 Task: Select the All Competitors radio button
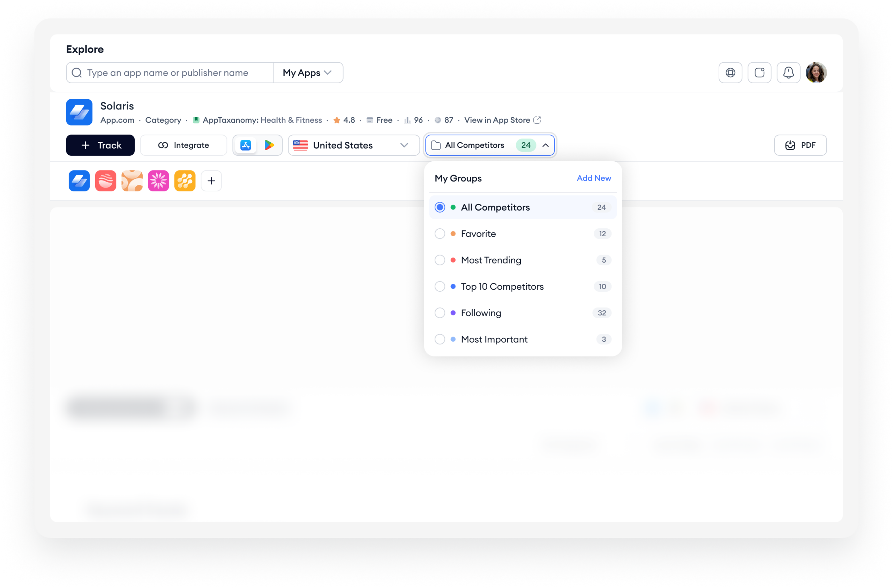click(x=440, y=207)
